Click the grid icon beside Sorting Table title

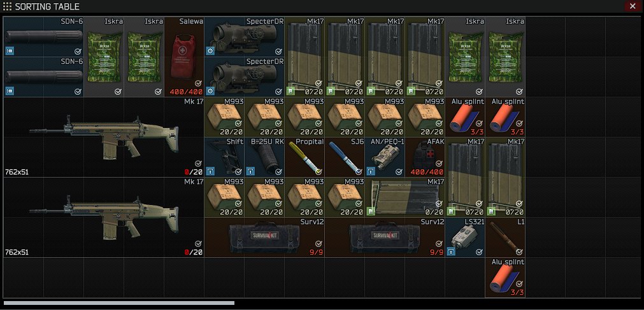tap(7, 6)
